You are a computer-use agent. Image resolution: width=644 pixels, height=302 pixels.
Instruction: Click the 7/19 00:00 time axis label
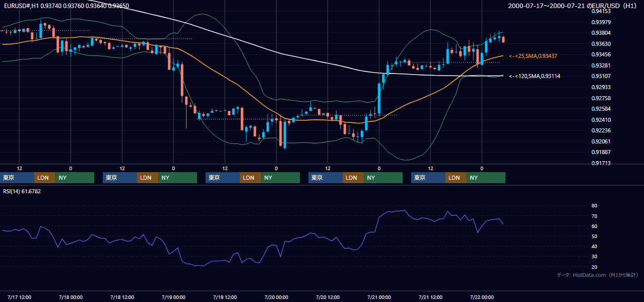[174, 297]
